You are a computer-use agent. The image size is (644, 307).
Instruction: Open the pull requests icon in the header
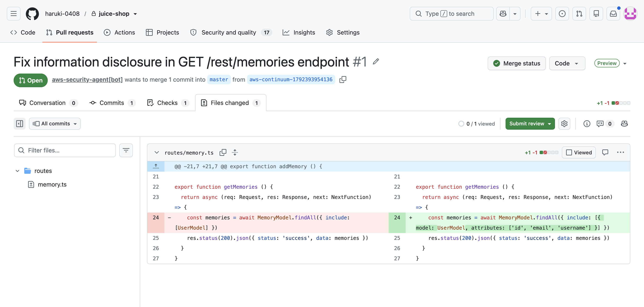pyautogui.click(x=579, y=13)
